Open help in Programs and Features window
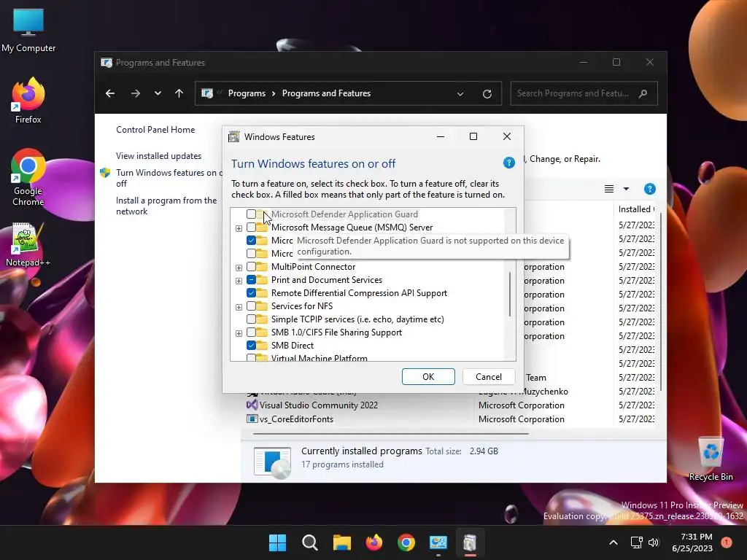The height and width of the screenshot is (560, 747). (650, 189)
